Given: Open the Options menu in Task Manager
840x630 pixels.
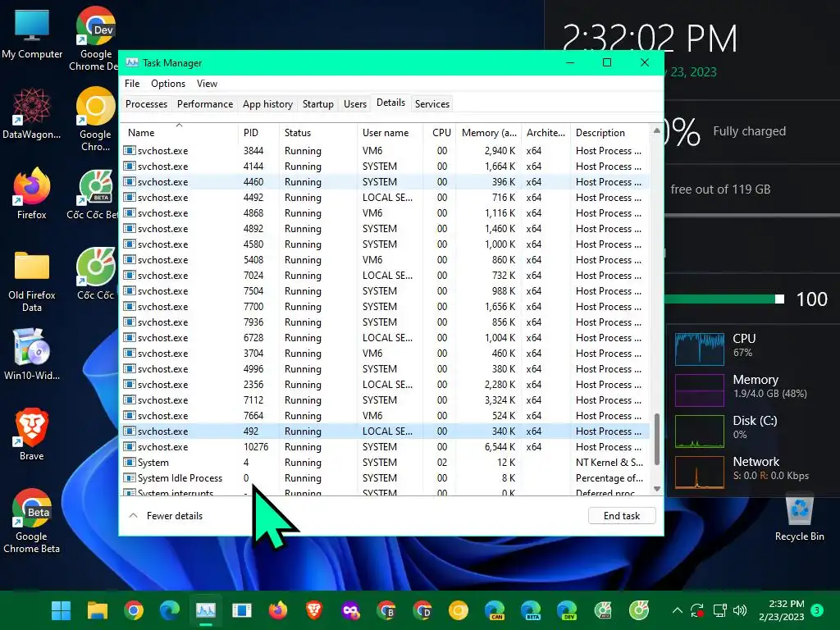Looking at the screenshot, I should pos(168,84).
